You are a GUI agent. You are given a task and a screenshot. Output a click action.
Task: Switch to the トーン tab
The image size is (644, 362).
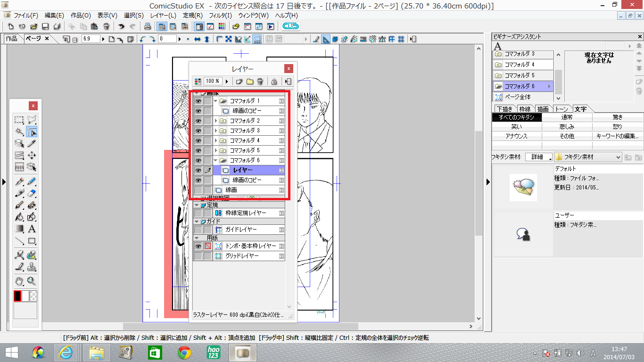(561, 109)
